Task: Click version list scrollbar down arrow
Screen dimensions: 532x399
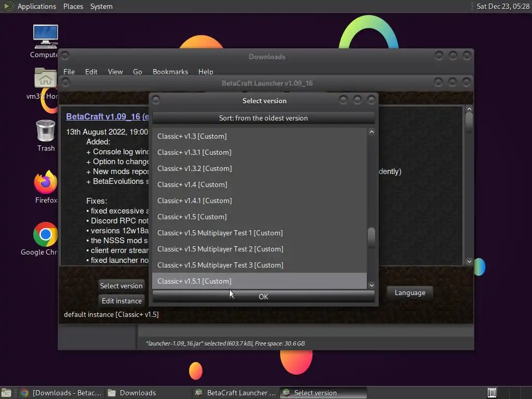Action: [x=371, y=285]
